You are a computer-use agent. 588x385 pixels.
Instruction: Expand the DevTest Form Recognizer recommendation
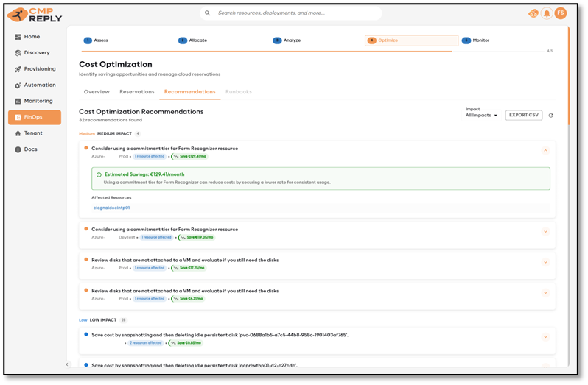(x=545, y=231)
